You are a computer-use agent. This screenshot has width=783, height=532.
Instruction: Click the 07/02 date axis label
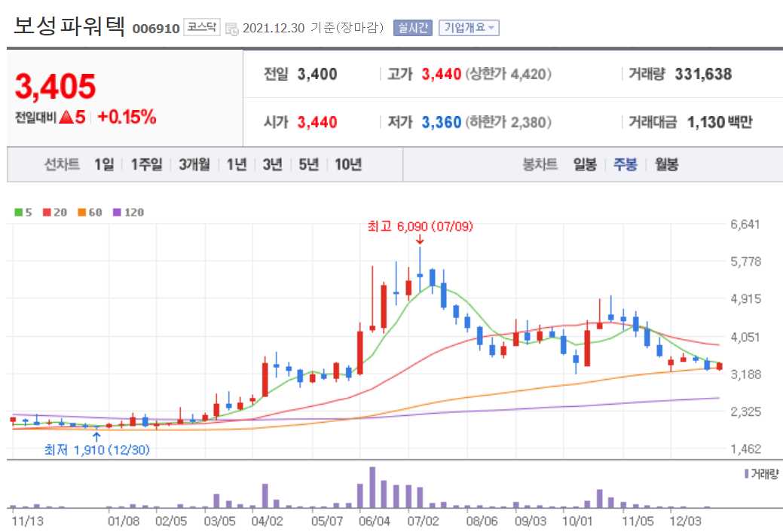pos(423,521)
